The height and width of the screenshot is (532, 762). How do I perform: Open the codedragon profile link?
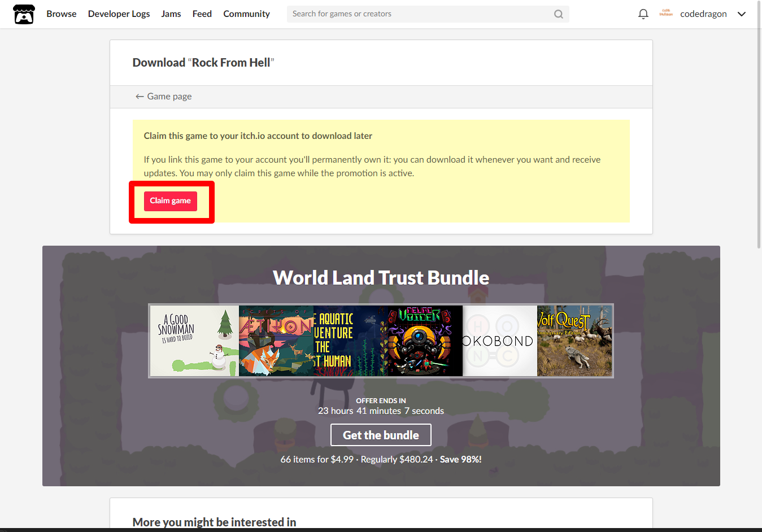pyautogui.click(x=703, y=14)
